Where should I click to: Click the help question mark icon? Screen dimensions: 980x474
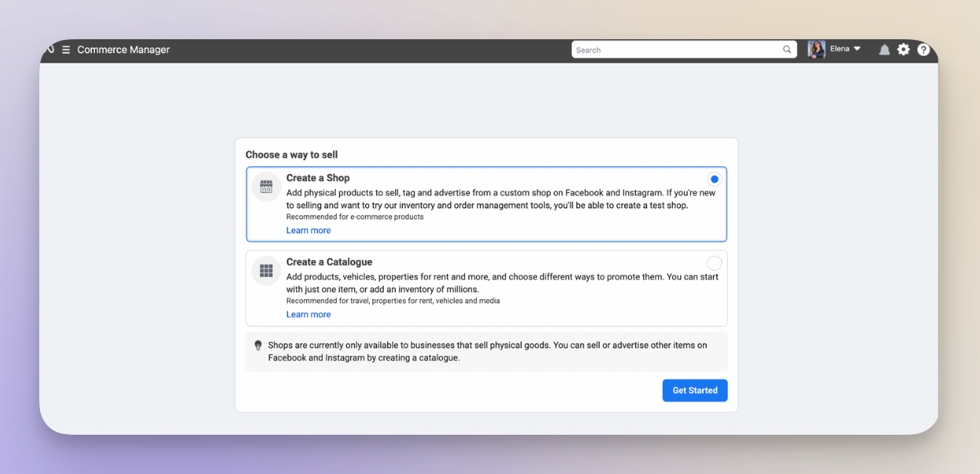point(923,49)
